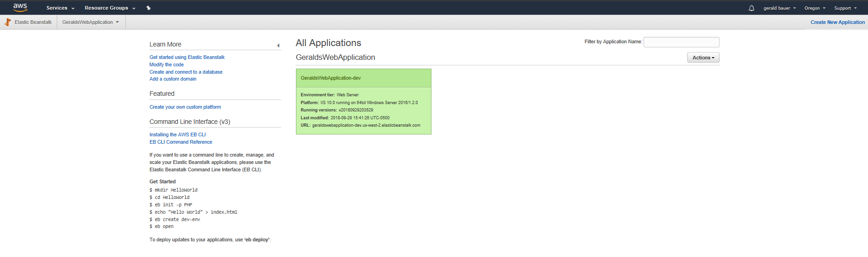This screenshot has width=868, height=257.
Task: Open the gerald bauer account menu
Action: click(x=779, y=8)
